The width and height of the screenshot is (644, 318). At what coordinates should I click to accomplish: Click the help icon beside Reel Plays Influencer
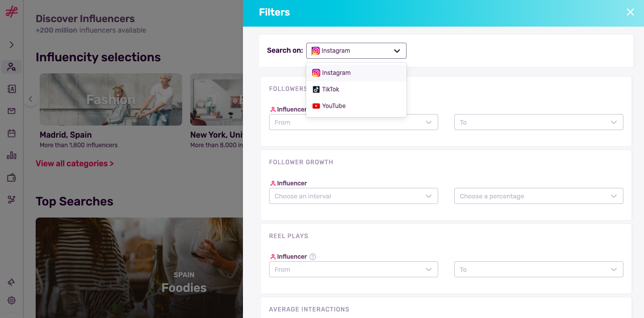pyautogui.click(x=312, y=256)
